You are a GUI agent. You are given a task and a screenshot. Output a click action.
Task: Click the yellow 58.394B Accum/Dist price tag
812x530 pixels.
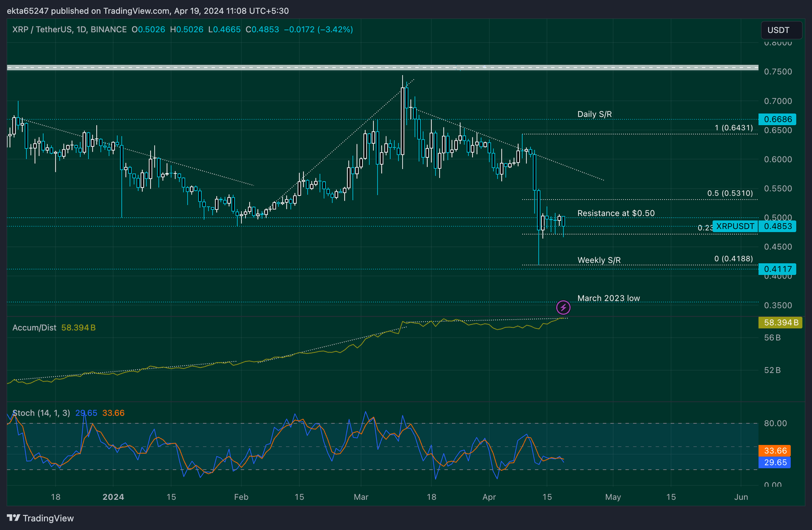[780, 322]
